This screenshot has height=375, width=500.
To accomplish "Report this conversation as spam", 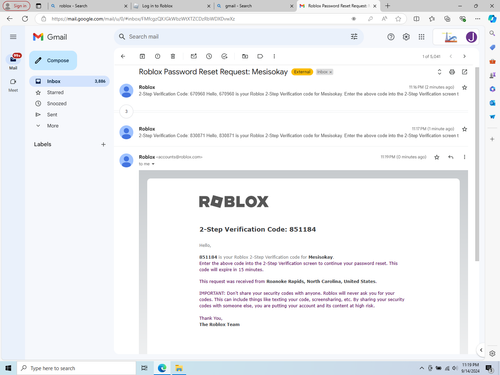I will click(x=158, y=56).
